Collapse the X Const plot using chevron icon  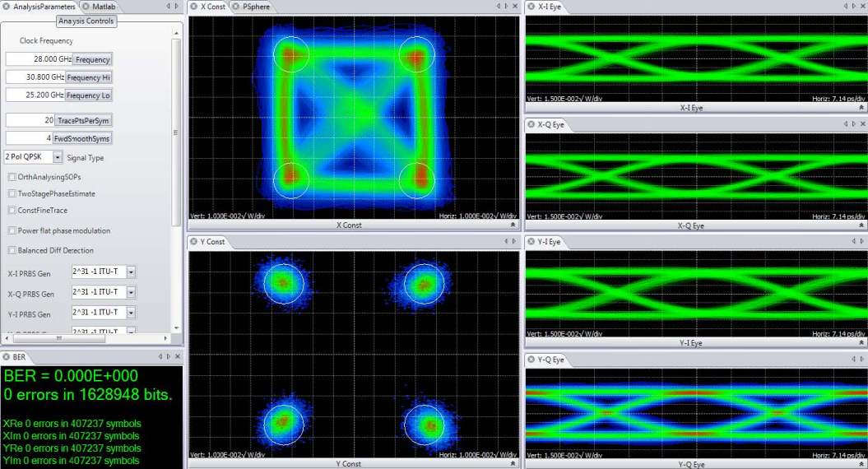tap(513, 225)
